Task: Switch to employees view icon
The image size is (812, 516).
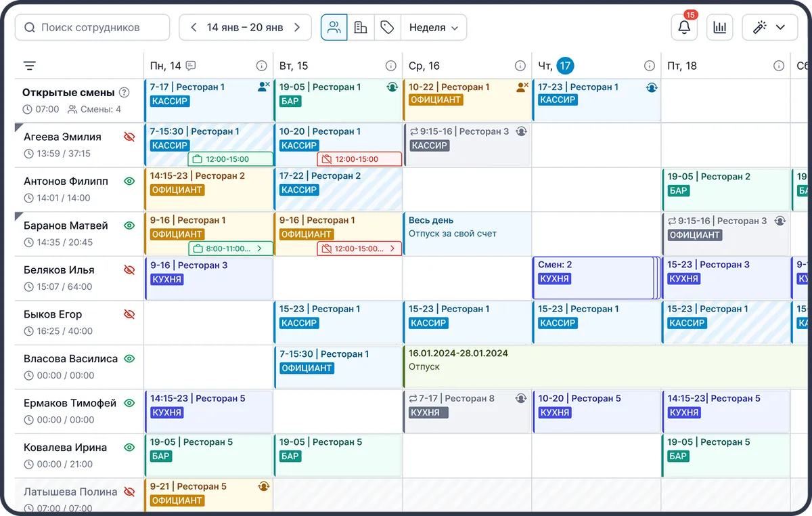Action: click(334, 28)
